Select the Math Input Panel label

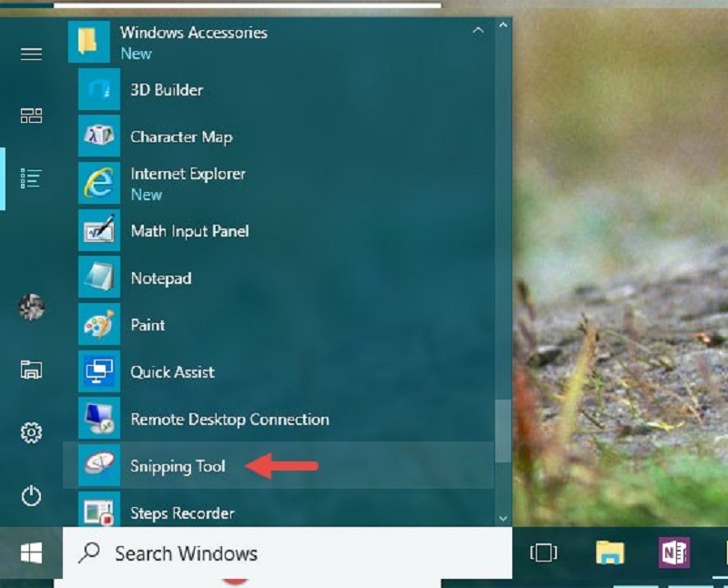pos(190,231)
